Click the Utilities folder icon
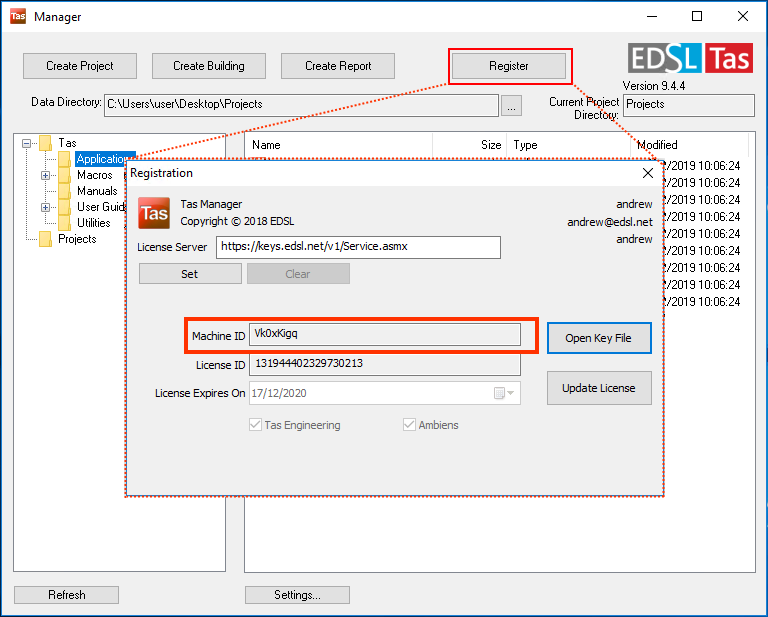The image size is (768, 617). 64,223
